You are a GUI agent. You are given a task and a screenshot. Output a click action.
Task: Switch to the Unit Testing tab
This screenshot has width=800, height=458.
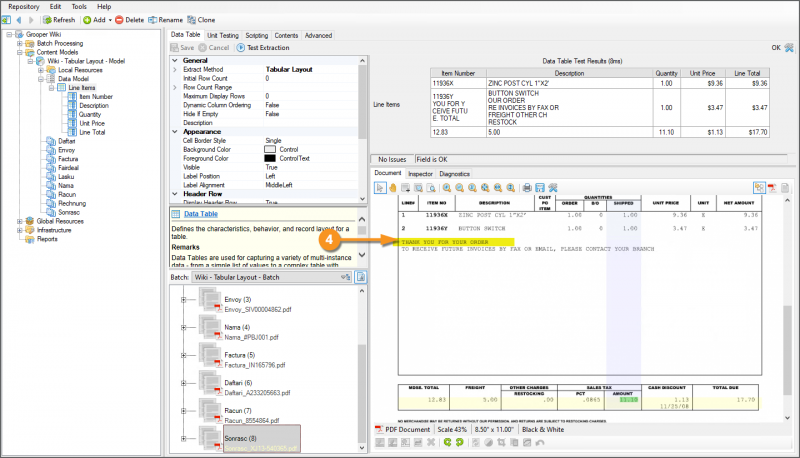point(223,36)
